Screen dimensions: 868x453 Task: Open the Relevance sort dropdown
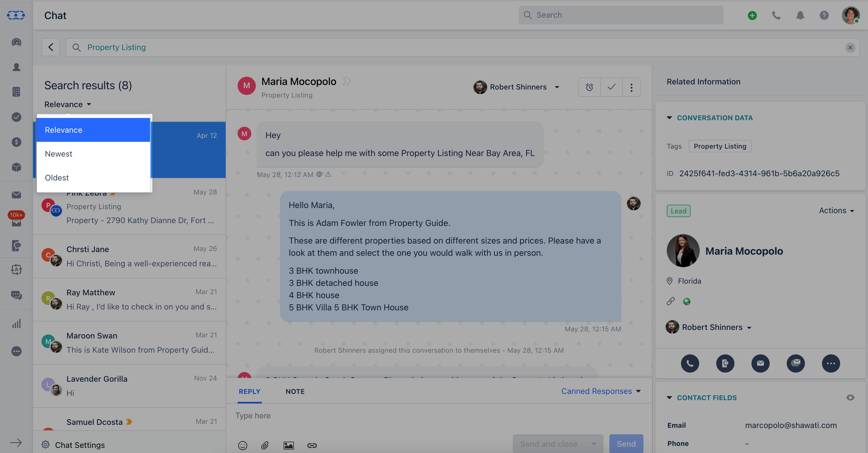(68, 104)
